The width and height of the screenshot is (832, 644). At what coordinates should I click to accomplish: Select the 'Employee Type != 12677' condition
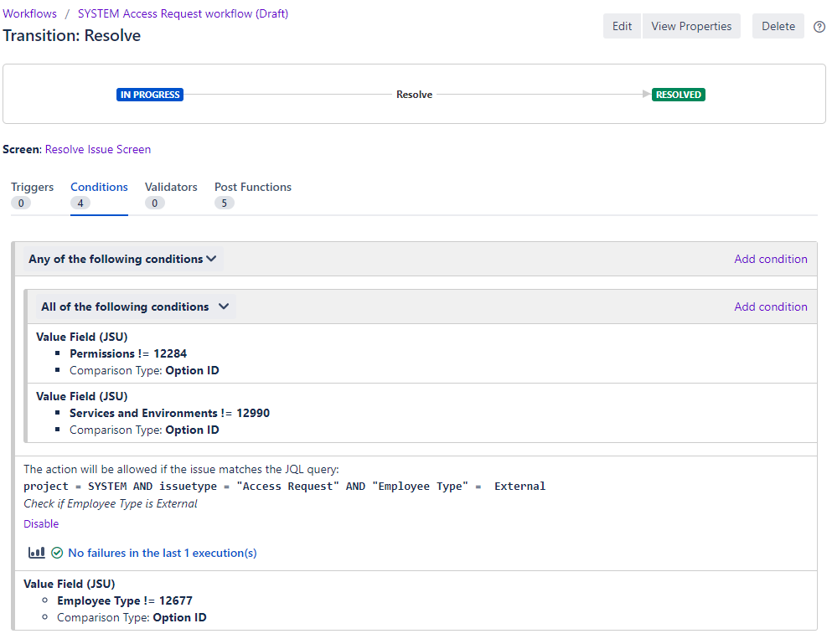(125, 600)
